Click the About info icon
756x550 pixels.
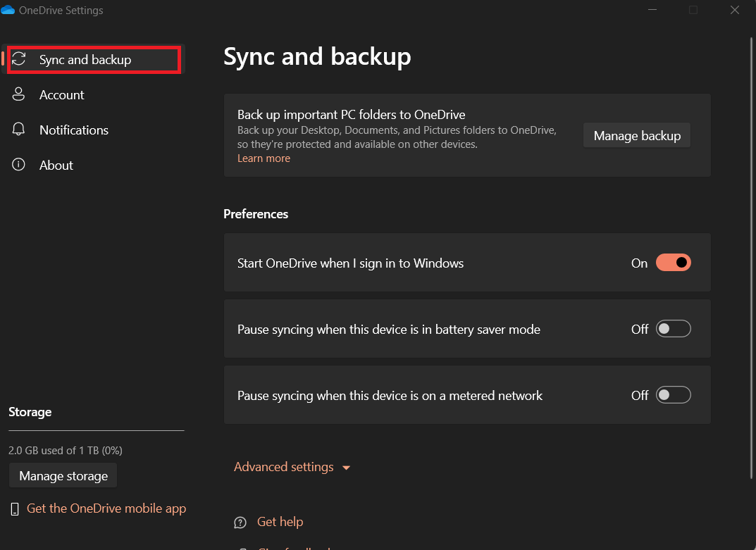(18, 164)
